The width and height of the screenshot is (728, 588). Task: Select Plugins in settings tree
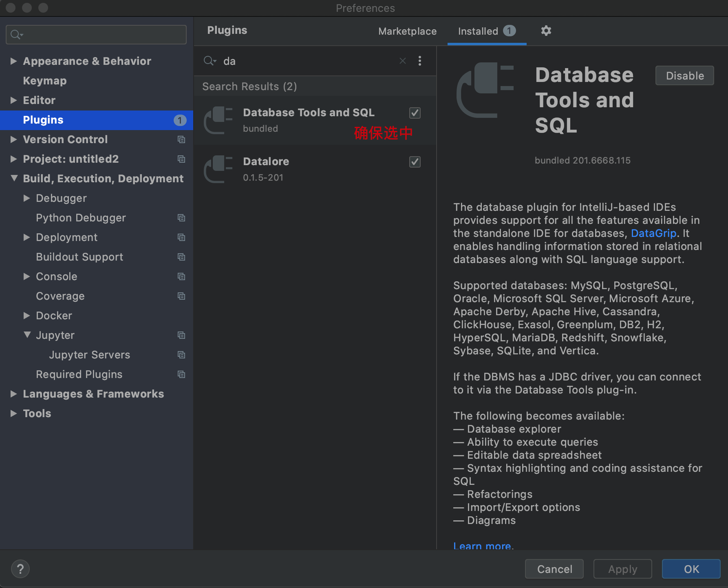(97, 120)
